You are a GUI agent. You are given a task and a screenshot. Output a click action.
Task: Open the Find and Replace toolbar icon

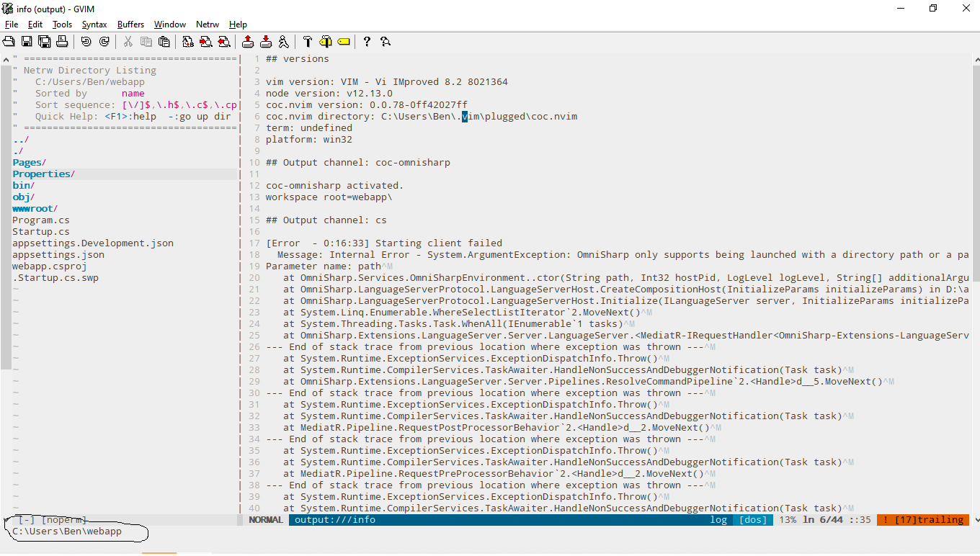pyautogui.click(x=188, y=41)
